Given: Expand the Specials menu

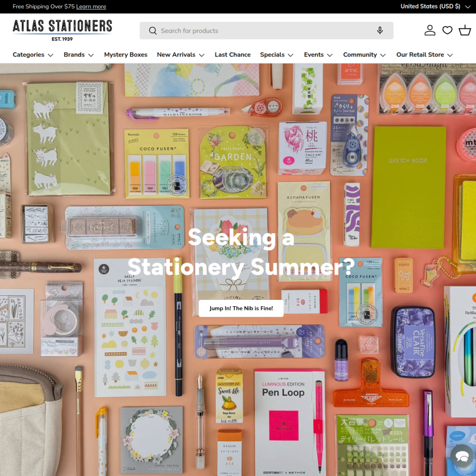Looking at the screenshot, I should tap(277, 54).
